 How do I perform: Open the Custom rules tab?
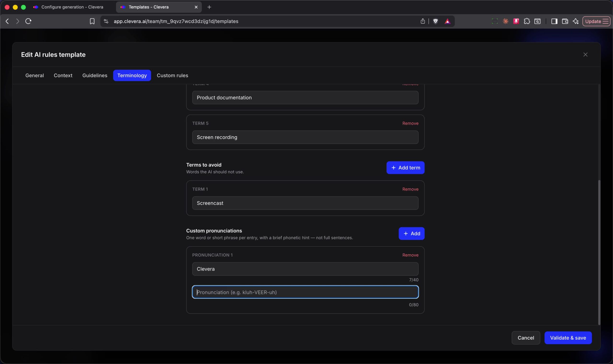click(x=172, y=76)
